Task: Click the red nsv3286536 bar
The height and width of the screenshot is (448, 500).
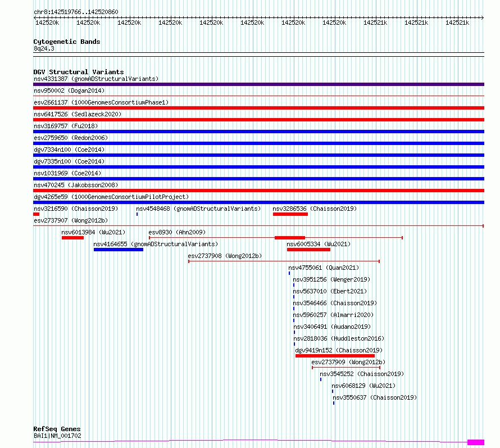Action: click(x=290, y=214)
